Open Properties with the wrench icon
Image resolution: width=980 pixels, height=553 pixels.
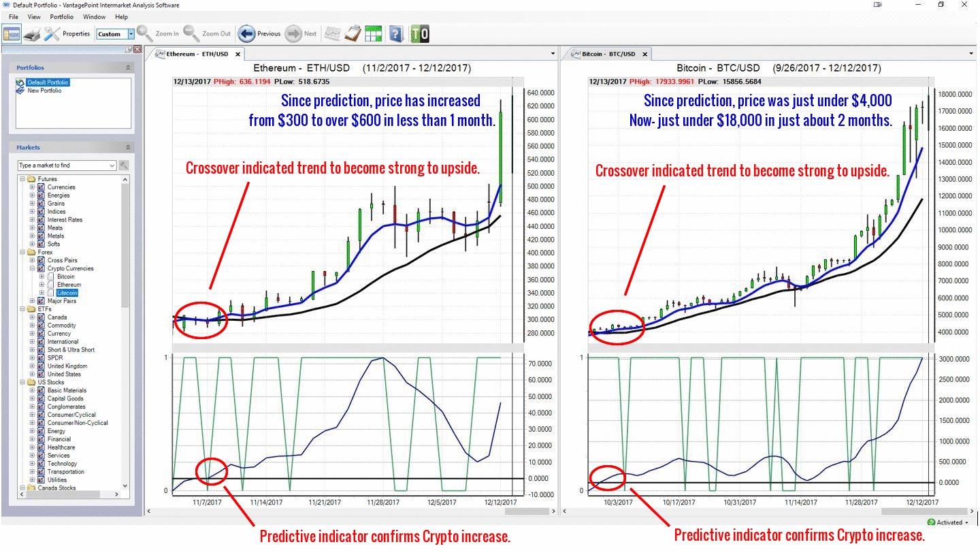click(x=52, y=33)
